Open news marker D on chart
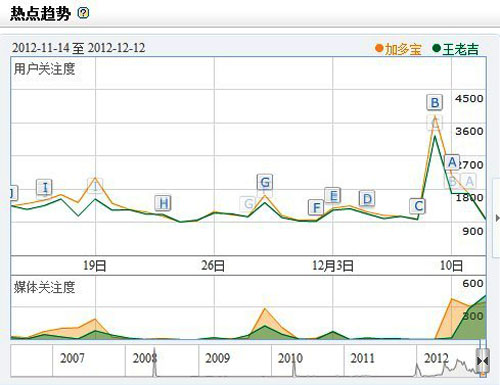 click(367, 199)
